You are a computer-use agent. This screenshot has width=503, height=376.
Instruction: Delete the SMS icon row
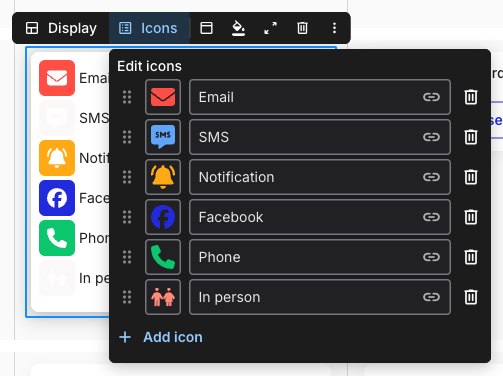pyautogui.click(x=471, y=137)
